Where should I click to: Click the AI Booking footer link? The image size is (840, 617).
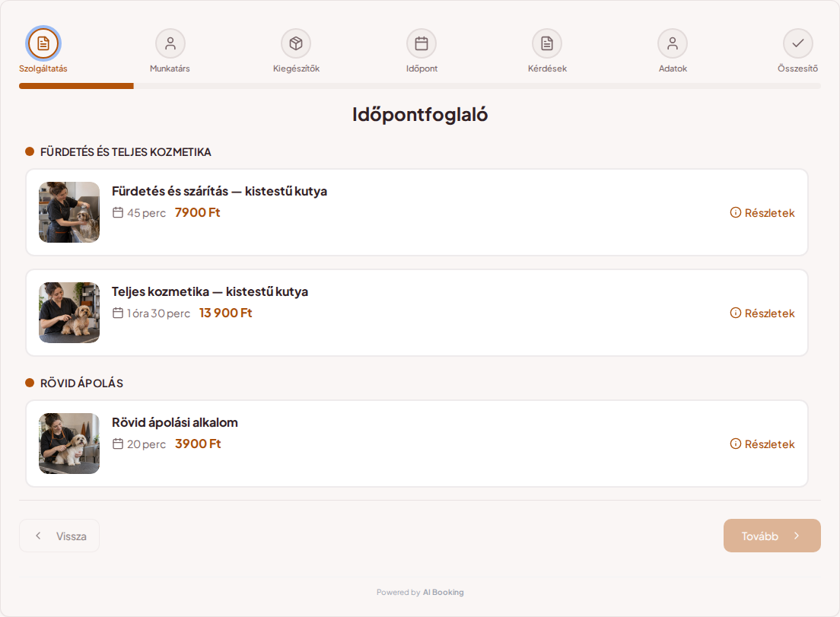coord(443,593)
